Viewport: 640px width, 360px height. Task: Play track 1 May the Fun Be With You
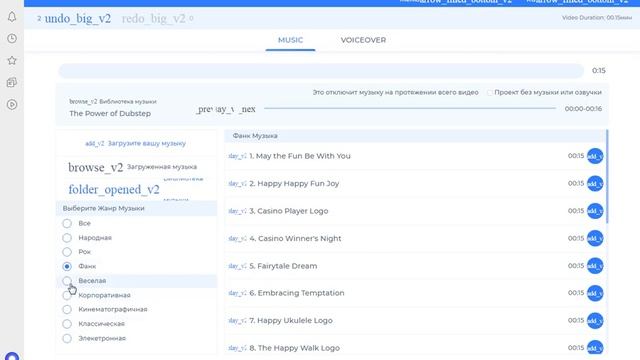tap(238, 156)
